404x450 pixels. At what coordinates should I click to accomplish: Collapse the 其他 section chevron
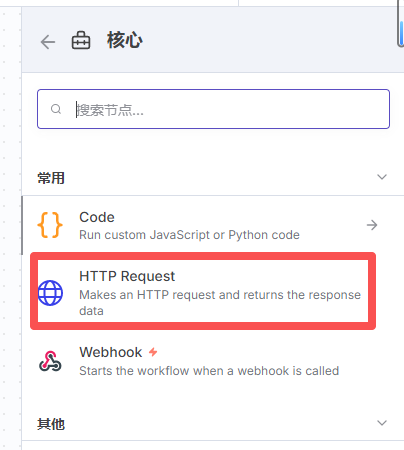(x=382, y=423)
